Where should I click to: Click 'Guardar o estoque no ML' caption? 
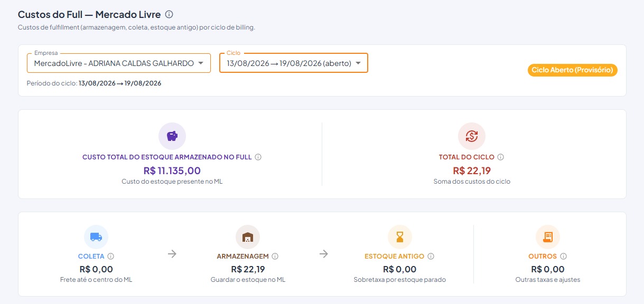pyautogui.click(x=248, y=280)
